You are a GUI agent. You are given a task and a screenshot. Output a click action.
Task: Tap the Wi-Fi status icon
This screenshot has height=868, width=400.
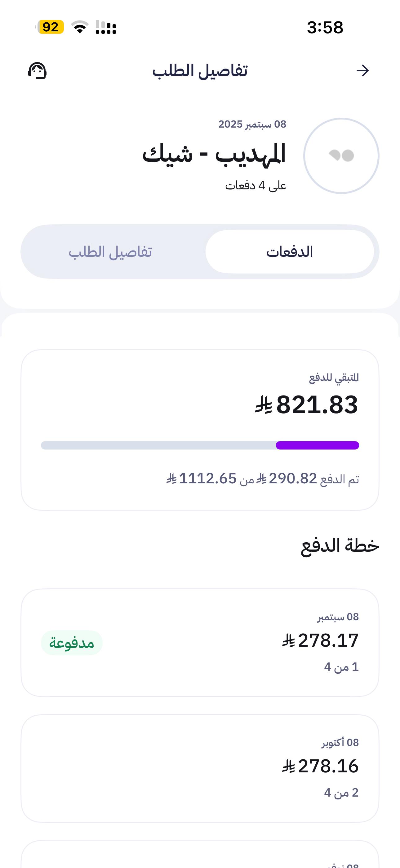tap(80, 27)
